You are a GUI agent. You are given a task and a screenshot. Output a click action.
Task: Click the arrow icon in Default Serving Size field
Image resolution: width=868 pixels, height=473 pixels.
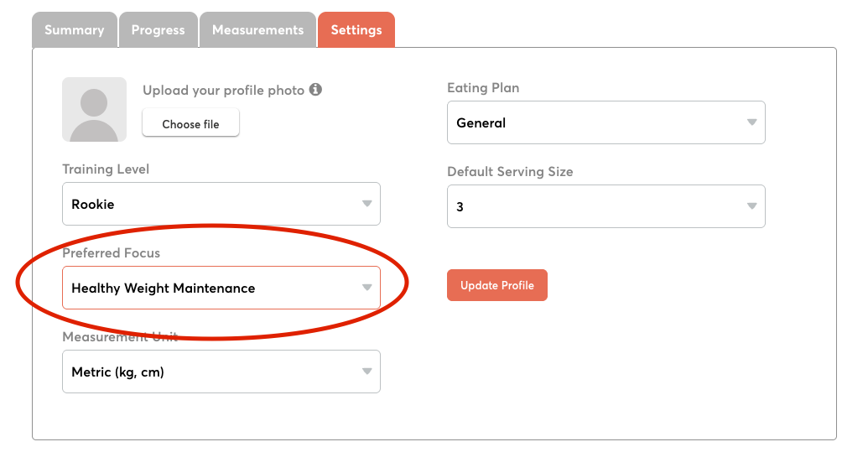pyautogui.click(x=751, y=206)
